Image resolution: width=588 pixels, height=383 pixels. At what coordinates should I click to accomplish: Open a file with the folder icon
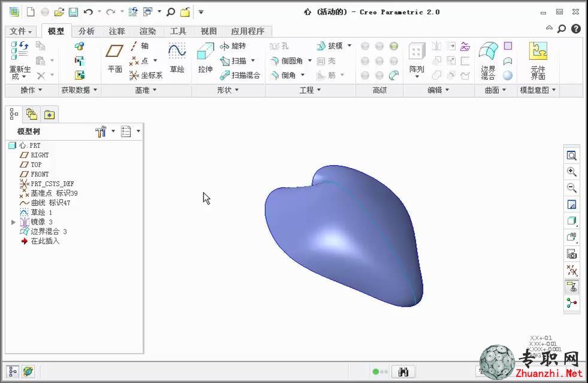click(x=59, y=12)
